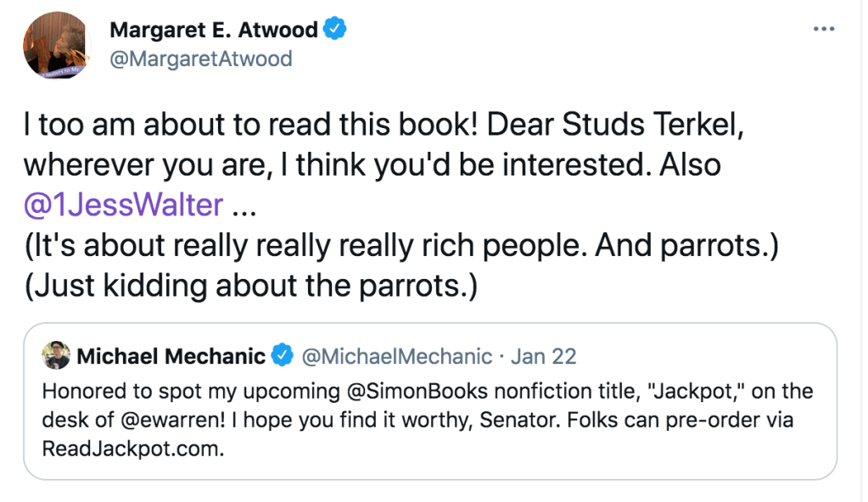
Task: Visit the @MargaretAtwood handle
Action: click(200, 58)
